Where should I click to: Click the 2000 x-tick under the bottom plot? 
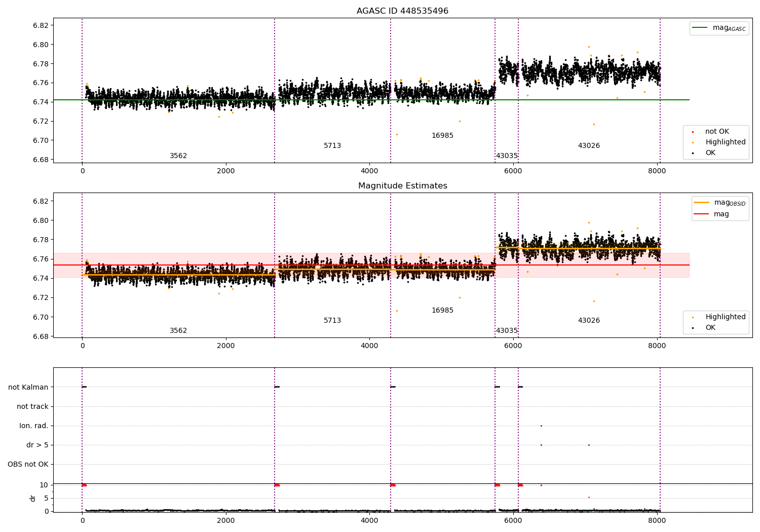(x=225, y=520)
